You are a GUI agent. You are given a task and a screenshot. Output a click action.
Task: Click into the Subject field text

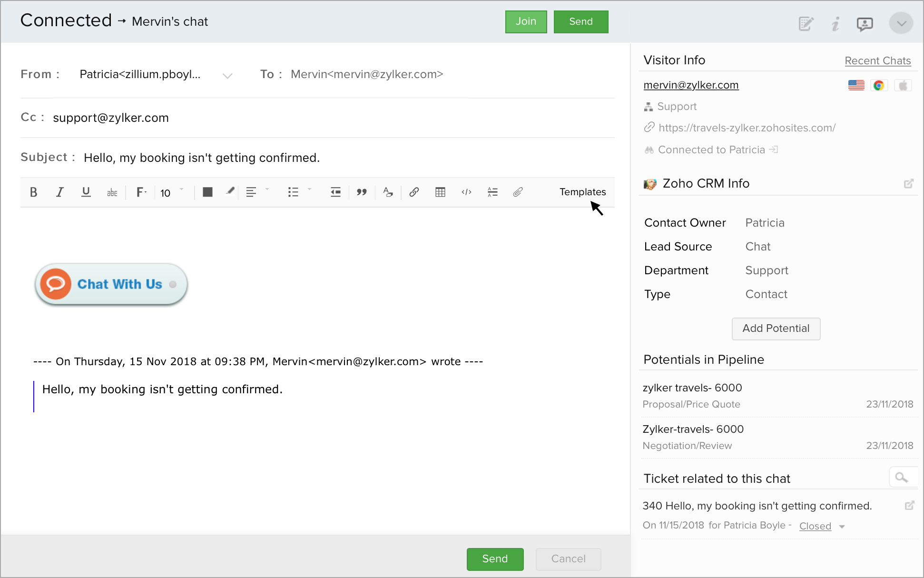pos(202,158)
